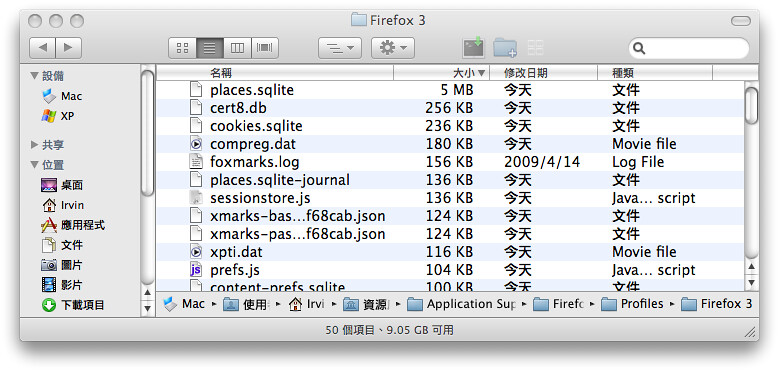Image resolution: width=779 pixels, height=371 pixels.
Task: Open 文件 in the sidebar
Action: tap(62, 245)
